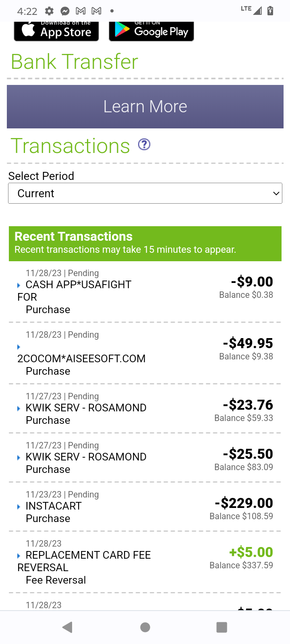This screenshot has width=290, height=644.
Task: Tap the Android recent apps square icon
Action: click(222, 627)
